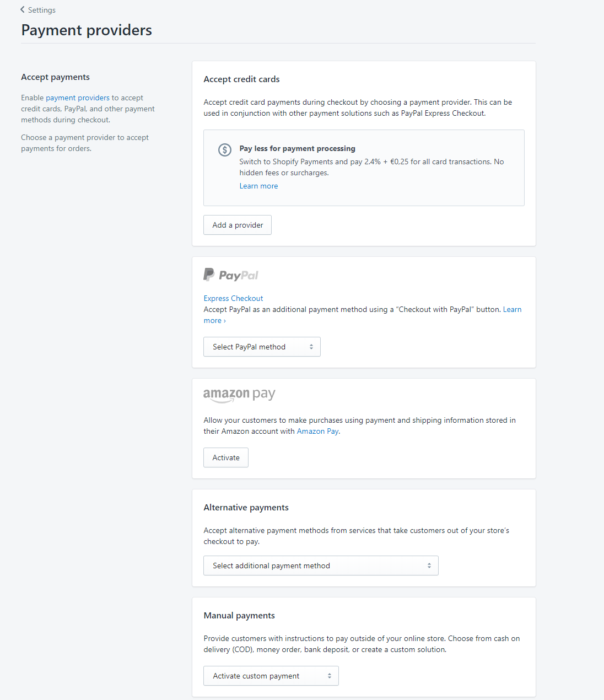This screenshot has height=700, width=604.
Task: Activate Amazon Pay
Action: [x=226, y=457]
